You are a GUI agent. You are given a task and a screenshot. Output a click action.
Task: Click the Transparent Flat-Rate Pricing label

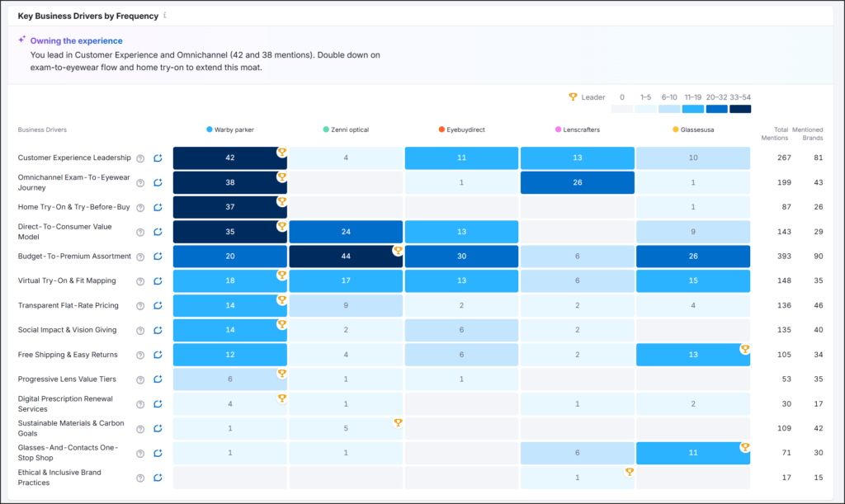[x=68, y=305]
